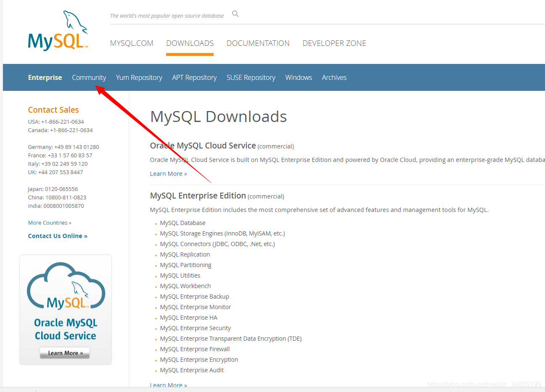
Task: Open the DEVELOPER ZONE tab
Action: point(334,43)
